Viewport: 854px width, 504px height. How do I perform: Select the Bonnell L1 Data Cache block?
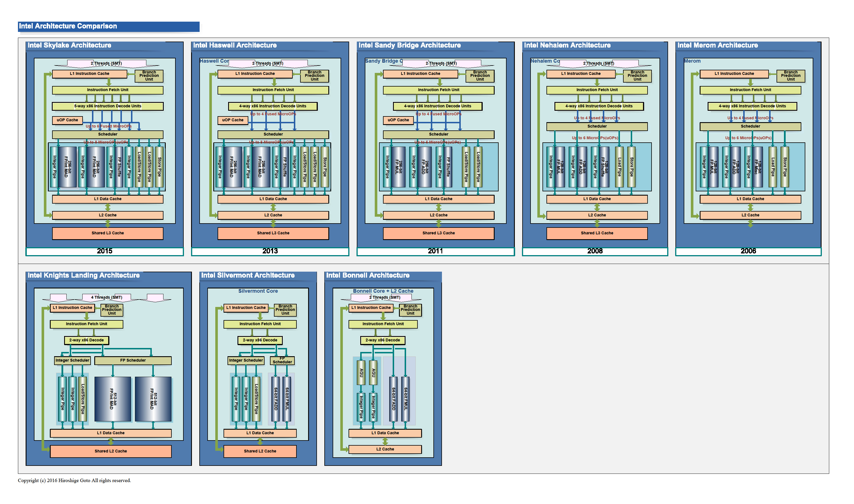pos(385,433)
